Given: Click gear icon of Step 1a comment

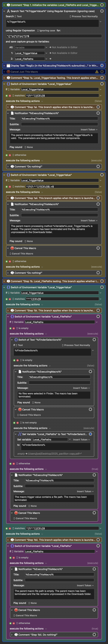Looking at the screenshot, I should coord(102,78).
